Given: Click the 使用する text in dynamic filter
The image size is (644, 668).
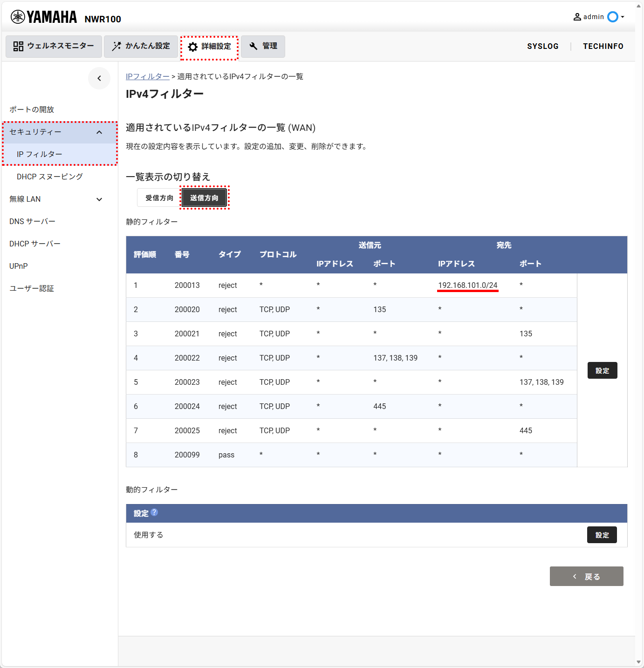Looking at the screenshot, I should [149, 535].
